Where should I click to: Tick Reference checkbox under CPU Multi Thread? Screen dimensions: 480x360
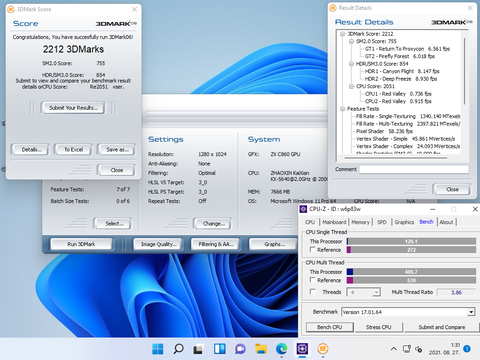point(313,280)
